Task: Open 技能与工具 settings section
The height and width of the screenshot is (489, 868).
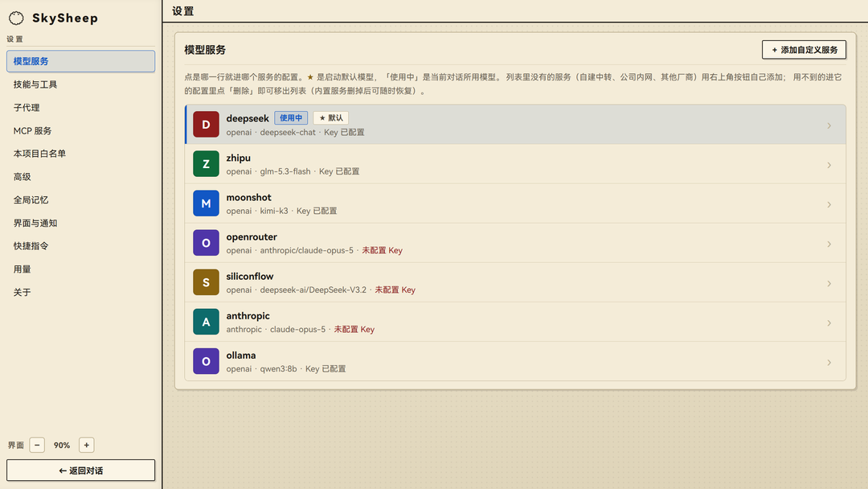Action: pos(81,84)
